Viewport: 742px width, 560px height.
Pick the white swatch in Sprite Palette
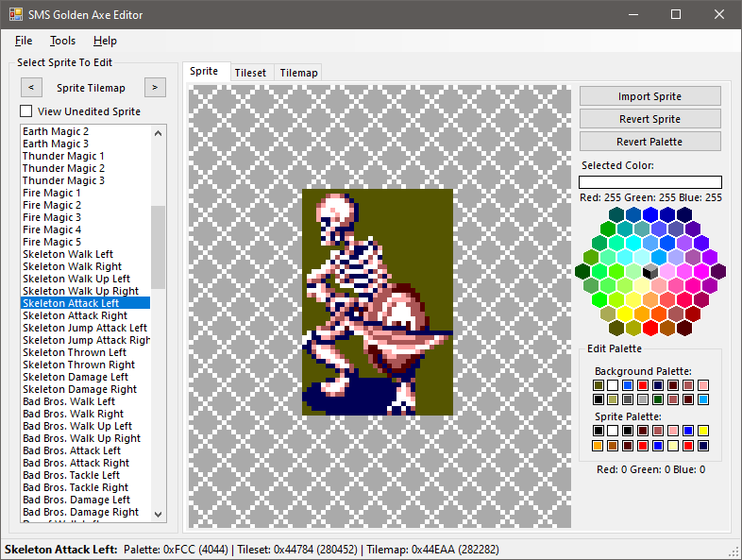613,431
